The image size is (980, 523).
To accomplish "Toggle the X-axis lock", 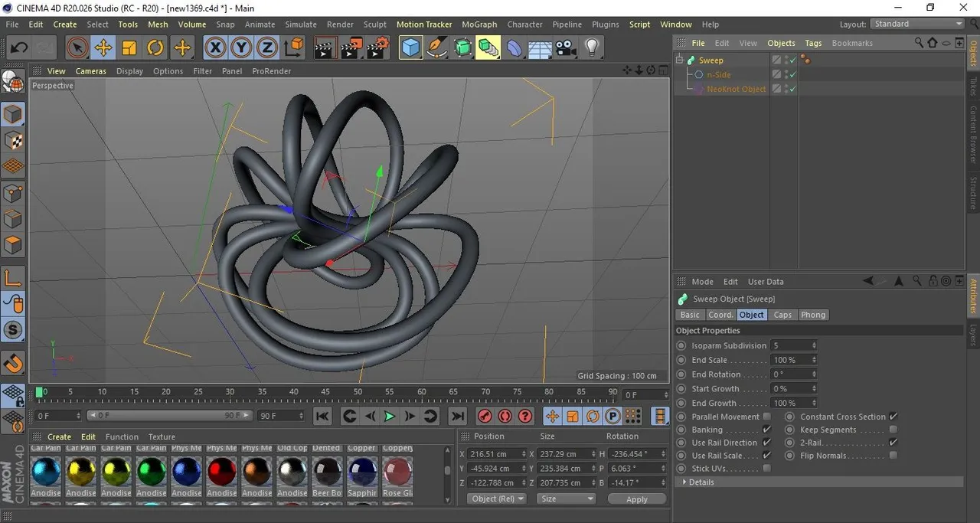I will click(215, 48).
